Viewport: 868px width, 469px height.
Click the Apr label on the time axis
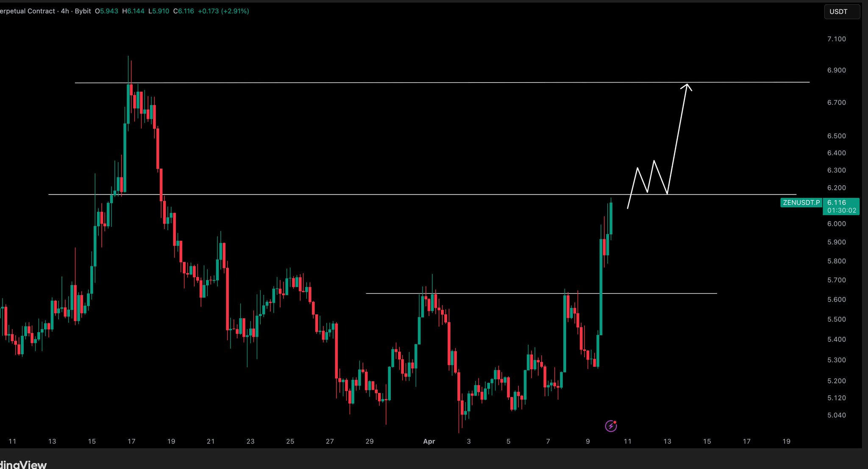pos(429,441)
